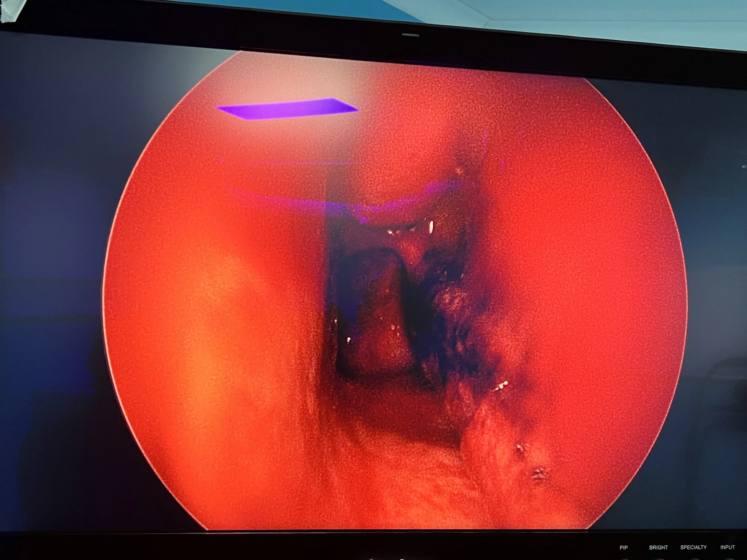Image resolution: width=747 pixels, height=560 pixels.
Task: Select the SPECIALTY monitor label
Action: [693, 547]
